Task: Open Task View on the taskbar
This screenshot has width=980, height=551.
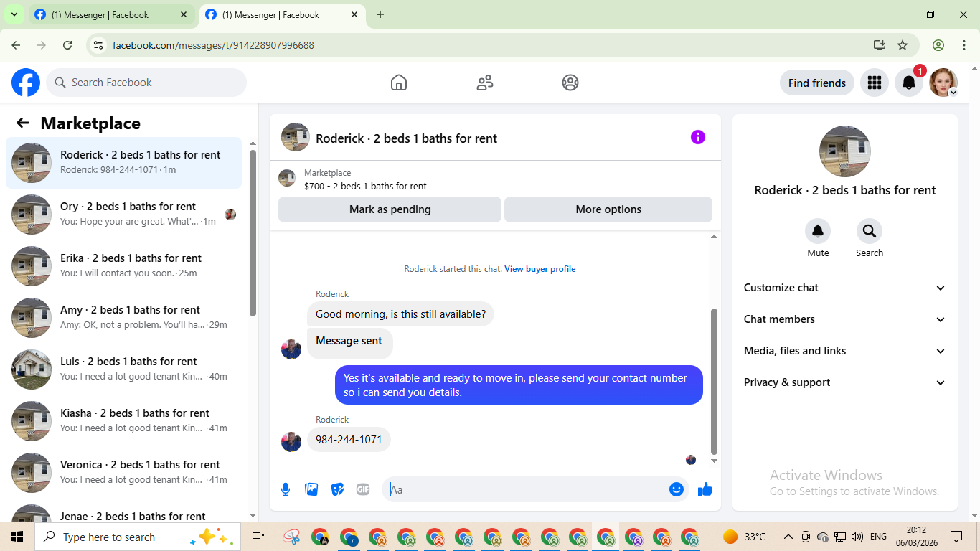Action: (x=258, y=537)
